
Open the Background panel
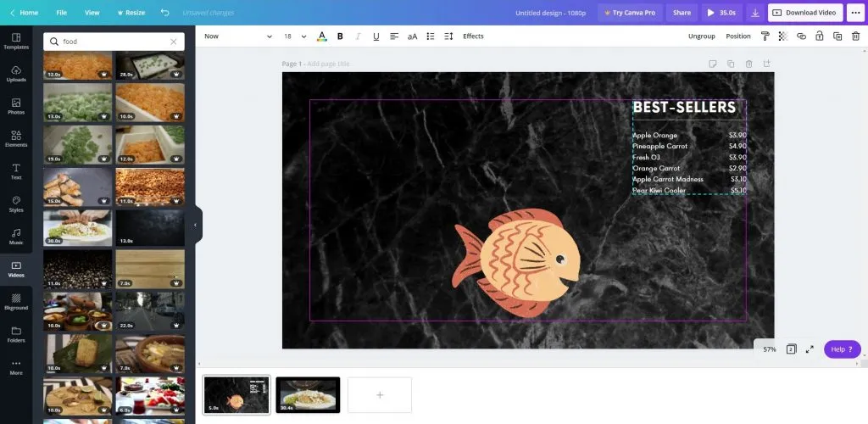pyautogui.click(x=16, y=302)
